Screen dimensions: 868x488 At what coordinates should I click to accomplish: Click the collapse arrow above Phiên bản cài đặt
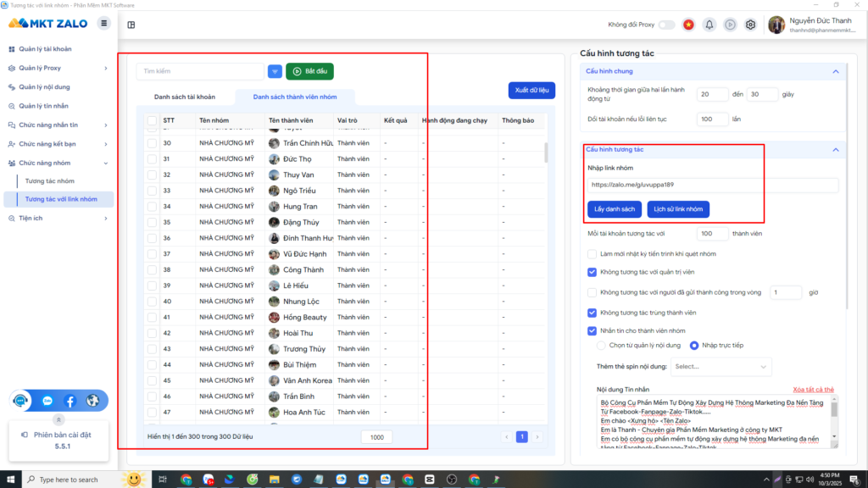coord(58,419)
